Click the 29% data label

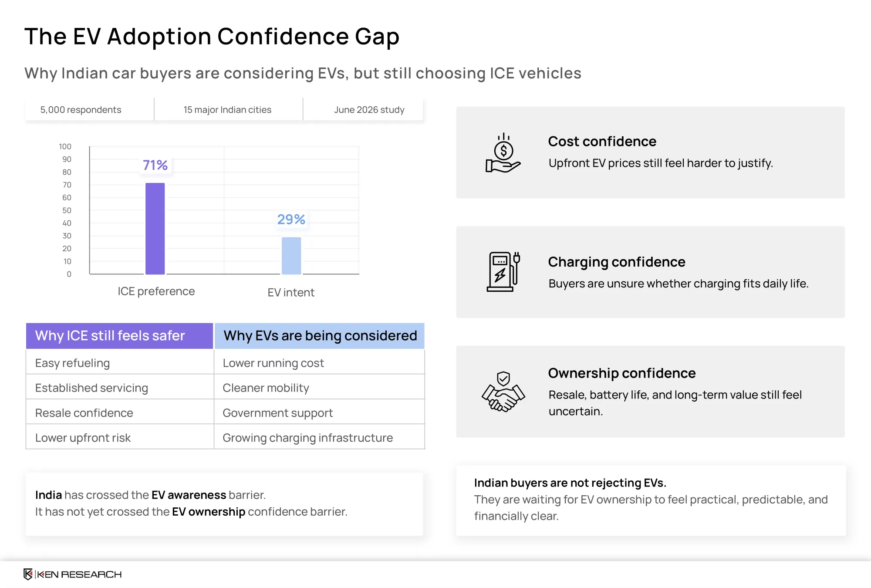(291, 219)
